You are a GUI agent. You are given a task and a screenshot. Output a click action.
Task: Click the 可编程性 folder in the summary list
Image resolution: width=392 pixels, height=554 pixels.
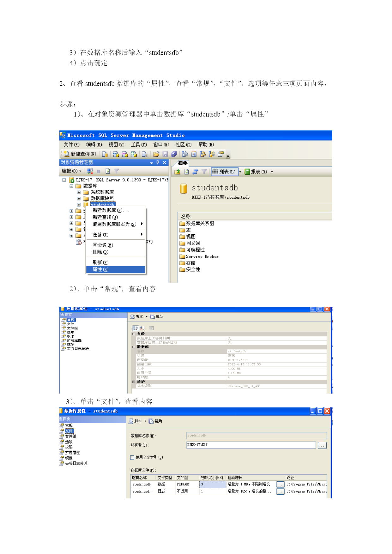(x=192, y=250)
